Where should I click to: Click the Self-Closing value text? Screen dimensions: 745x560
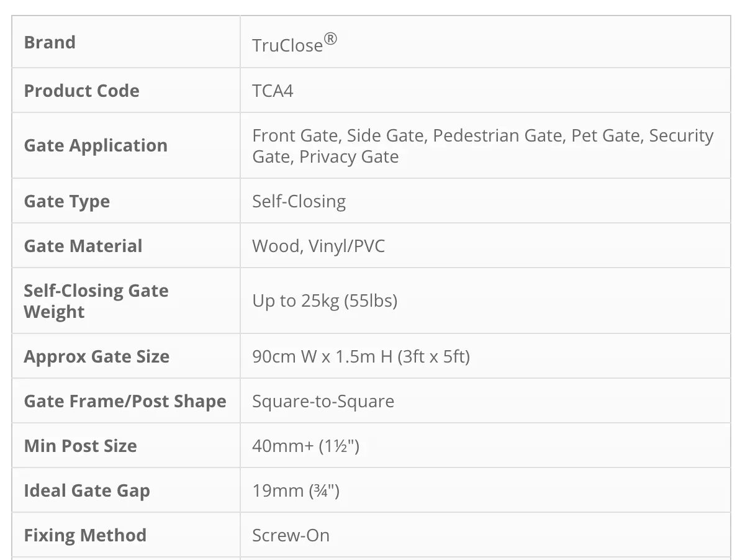[x=299, y=201]
